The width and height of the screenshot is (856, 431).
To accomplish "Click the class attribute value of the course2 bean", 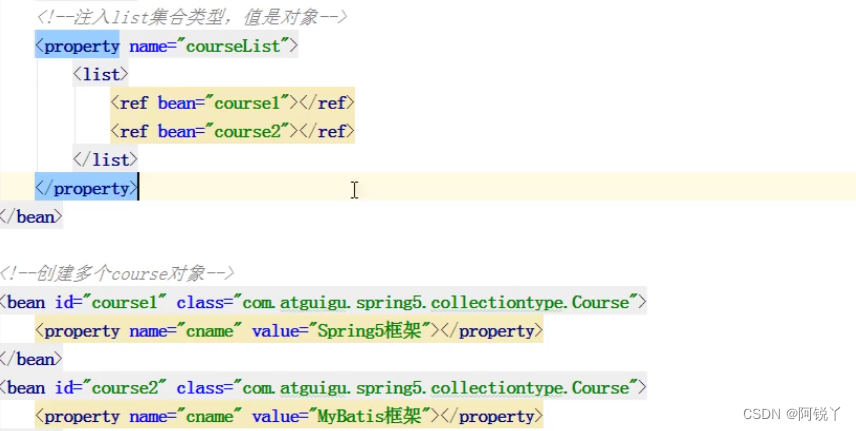I will [436, 388].
